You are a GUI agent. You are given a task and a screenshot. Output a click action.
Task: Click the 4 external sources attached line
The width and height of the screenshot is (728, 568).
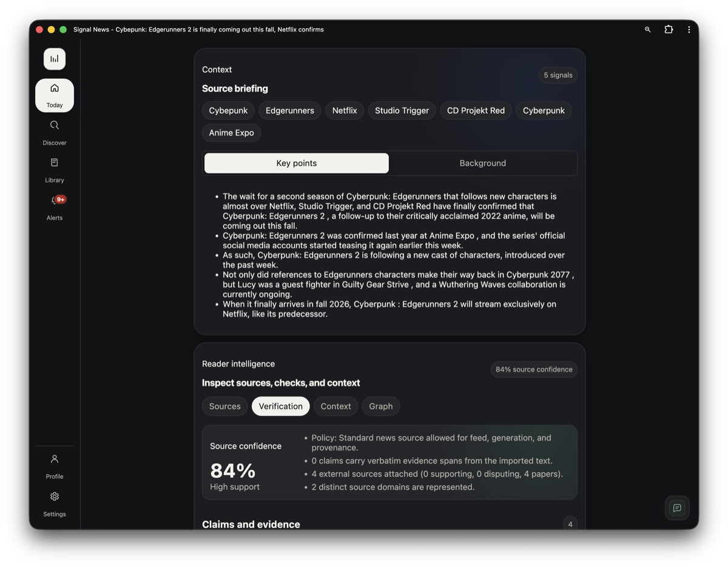click(437, 474)
